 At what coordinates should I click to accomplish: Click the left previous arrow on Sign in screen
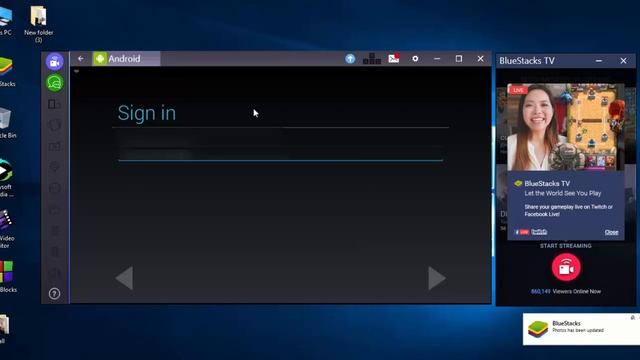(124, 278)
